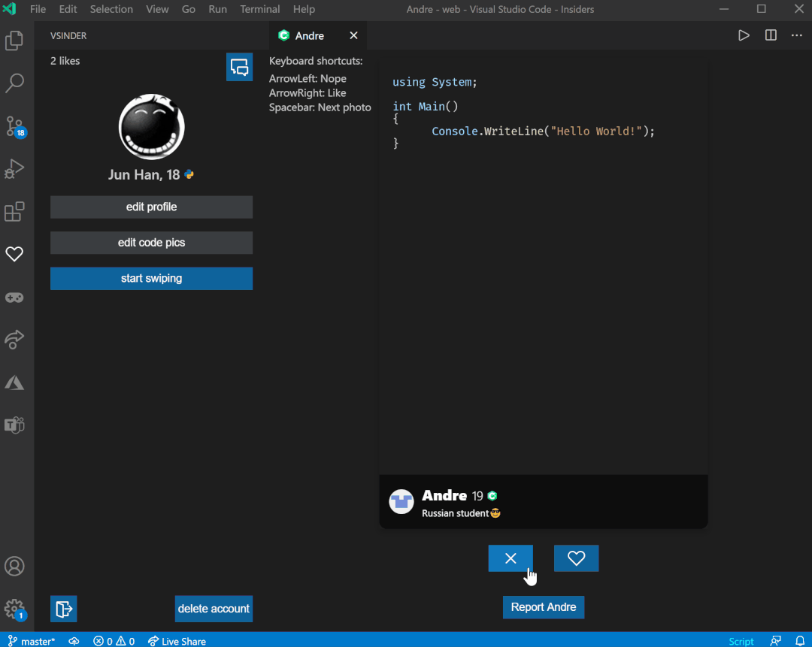This screenshot has width=812, height=647.
Task: Click the feedback icon in status bar
Action: pyautogui.click(x=775, y=641)
